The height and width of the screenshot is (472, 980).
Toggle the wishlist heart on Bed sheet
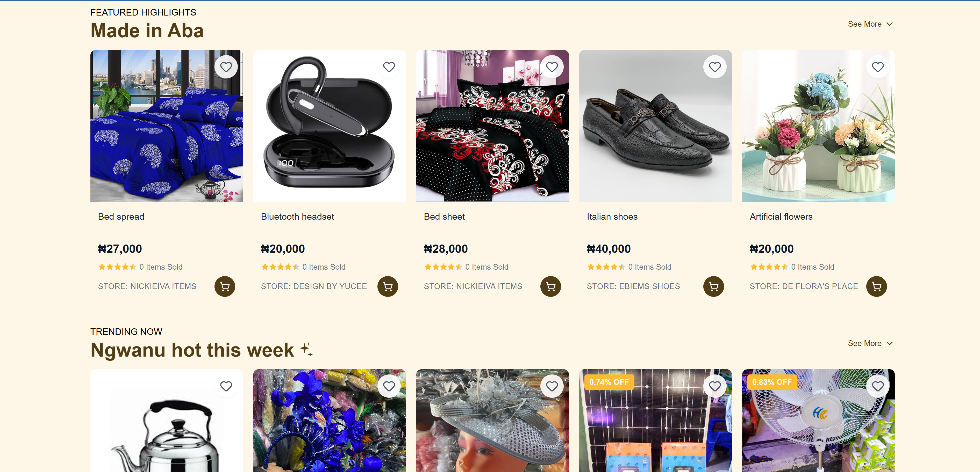pos(552,66)
